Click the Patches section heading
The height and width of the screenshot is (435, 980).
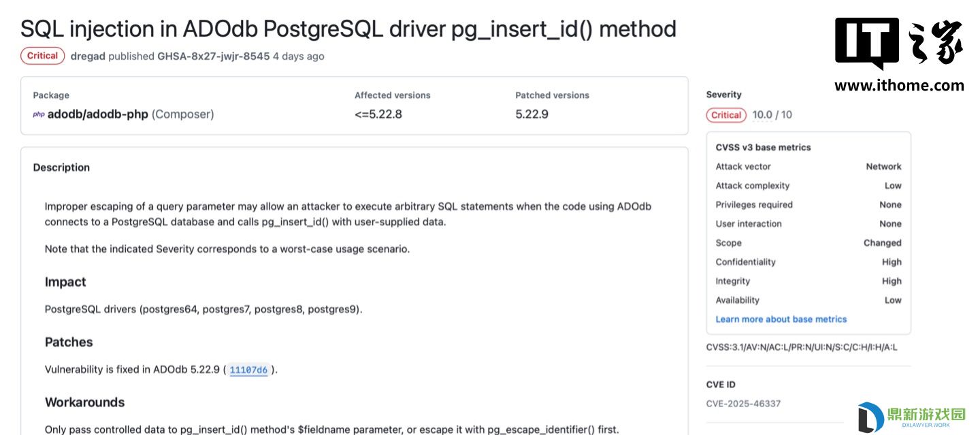[x=69, y=342]
